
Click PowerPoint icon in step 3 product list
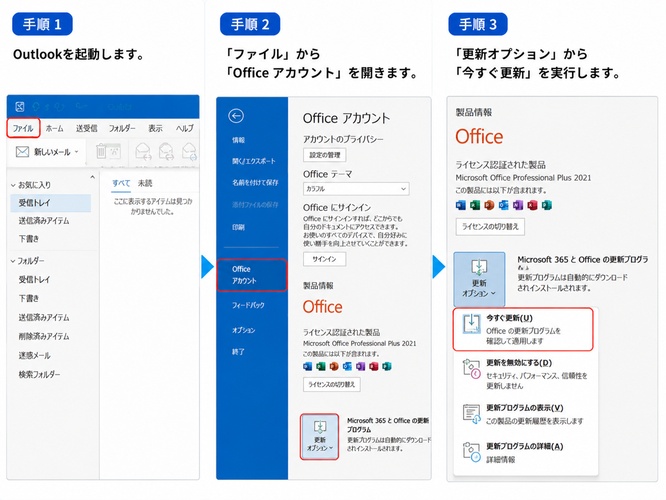tap(489, 205)
